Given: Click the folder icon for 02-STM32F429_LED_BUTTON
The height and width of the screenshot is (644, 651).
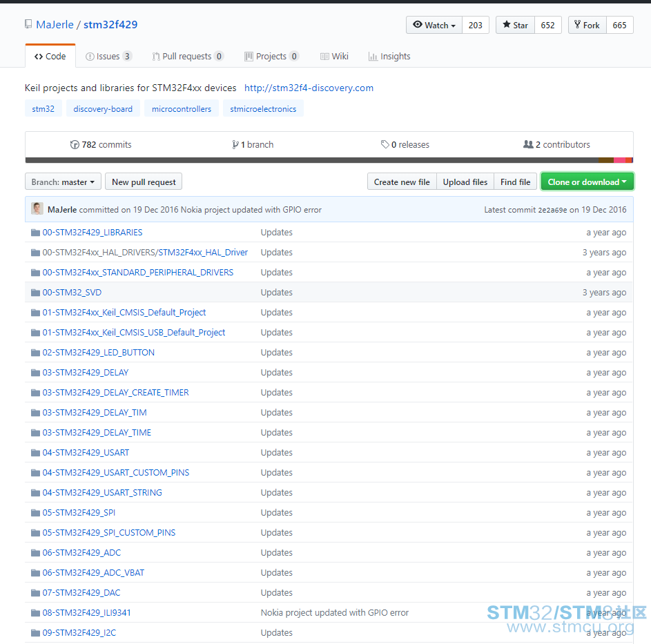Looking at the screenshot, I should click(35, 353).
